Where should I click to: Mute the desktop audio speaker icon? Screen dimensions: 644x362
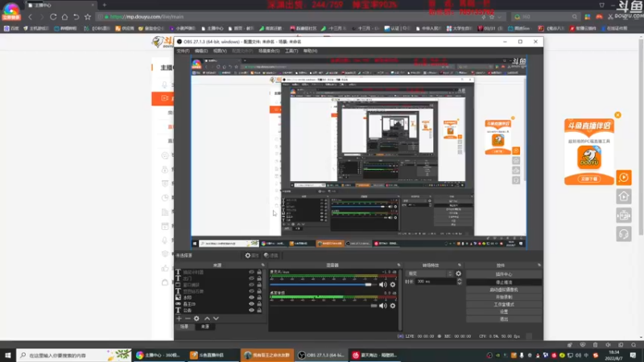[x=383, y=306]
